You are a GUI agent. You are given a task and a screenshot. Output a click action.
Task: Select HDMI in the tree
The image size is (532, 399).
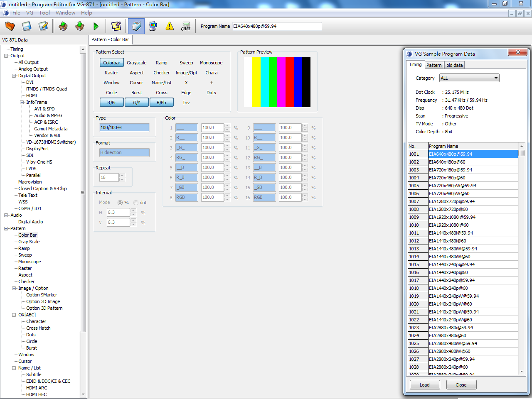click(32, 95)
